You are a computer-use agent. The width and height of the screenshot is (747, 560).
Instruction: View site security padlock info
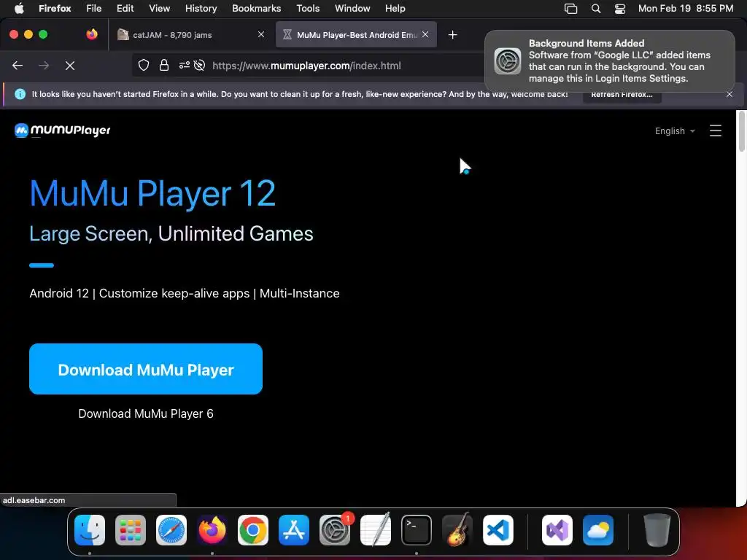pyautogui.click(x=164, y=65)
